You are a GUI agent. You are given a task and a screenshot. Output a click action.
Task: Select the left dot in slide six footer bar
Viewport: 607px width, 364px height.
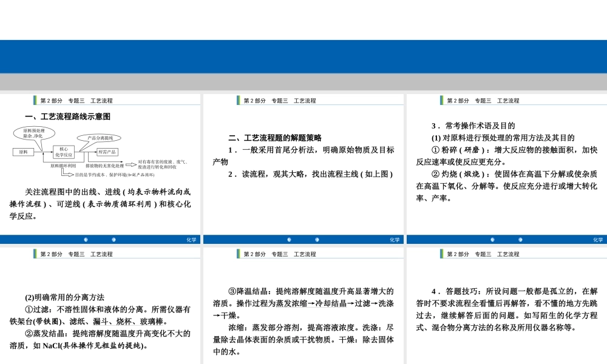[493, 362]
